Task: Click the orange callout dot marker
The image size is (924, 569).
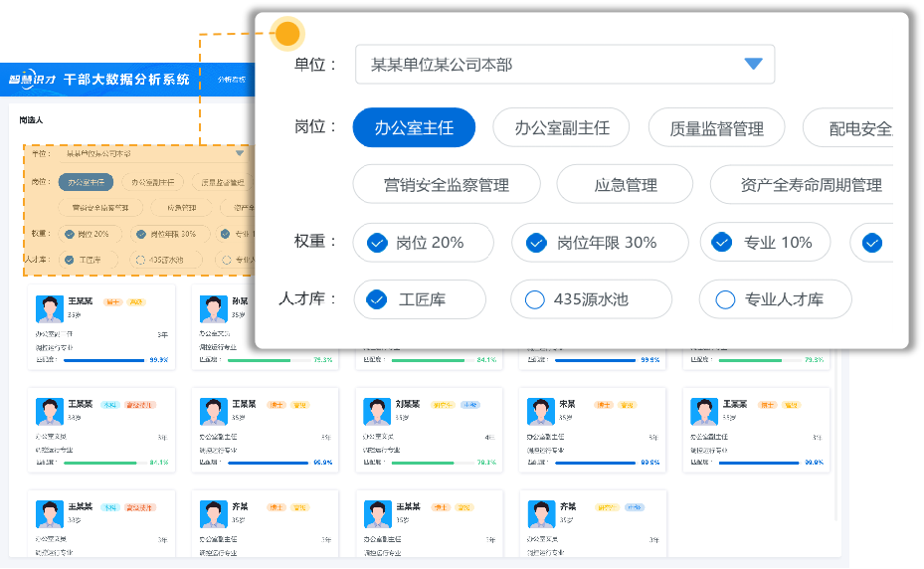Action: (x=286, y=34)
